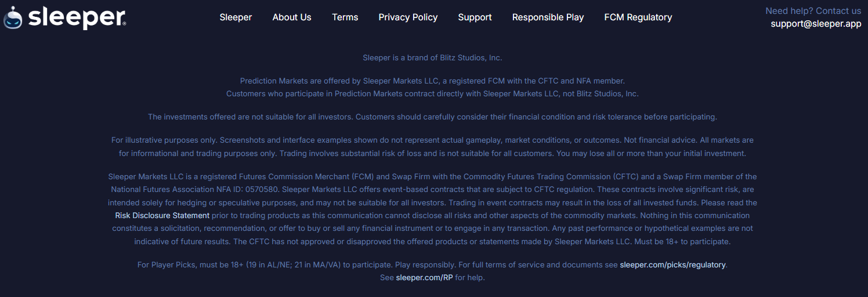
Task: Go to the About Us page
Action: coord(292,17)
